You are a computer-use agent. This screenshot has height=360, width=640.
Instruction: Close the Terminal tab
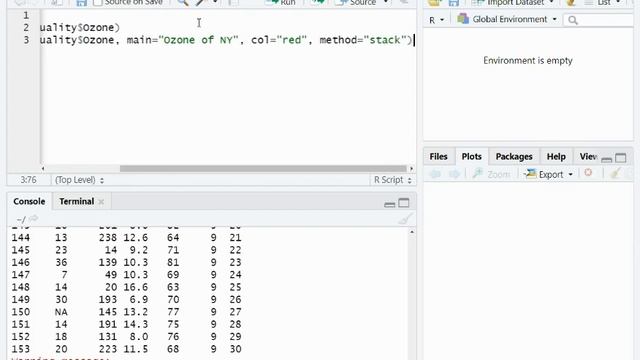101,202
